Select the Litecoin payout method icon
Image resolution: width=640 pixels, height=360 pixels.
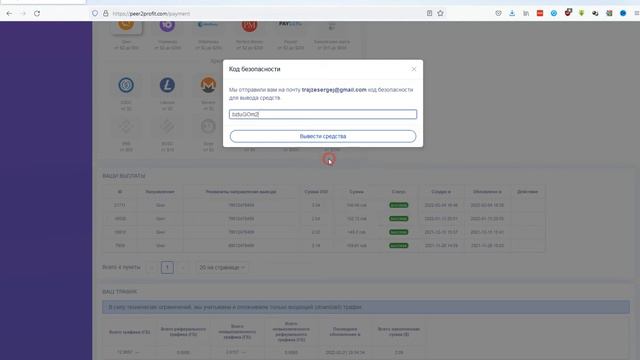(x=167, y=85)
